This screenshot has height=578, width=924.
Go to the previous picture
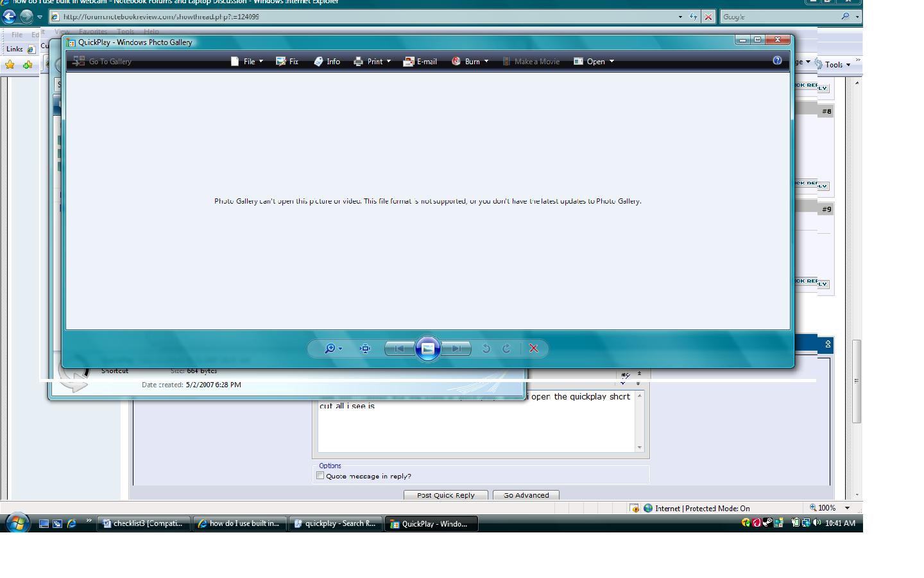point(399,348)
